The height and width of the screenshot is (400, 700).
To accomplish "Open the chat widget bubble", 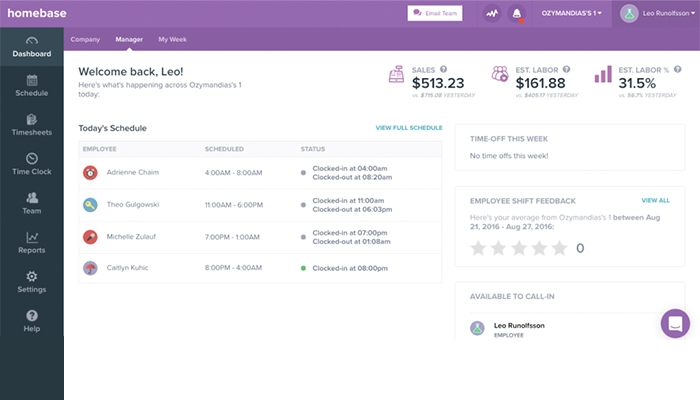I will (x=675, y=323).
